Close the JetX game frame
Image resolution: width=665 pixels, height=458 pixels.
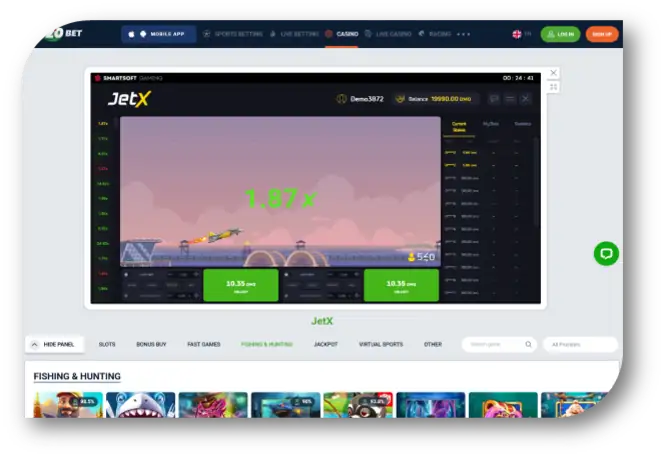(x=553, y=73)
